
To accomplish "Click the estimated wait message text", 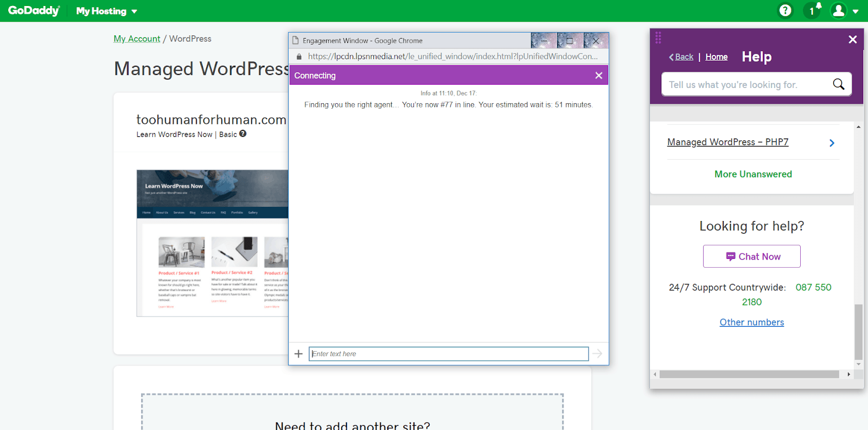I will (448, 105).
